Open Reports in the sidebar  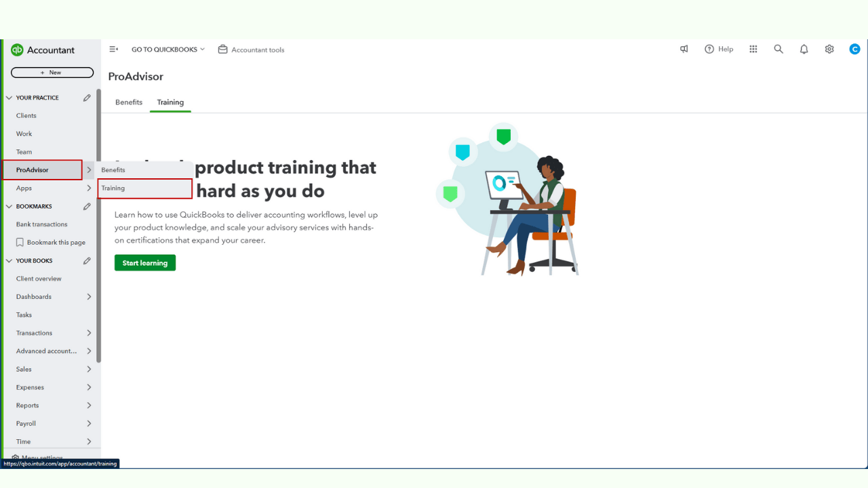pyautogui.click(x=28, y=405)
